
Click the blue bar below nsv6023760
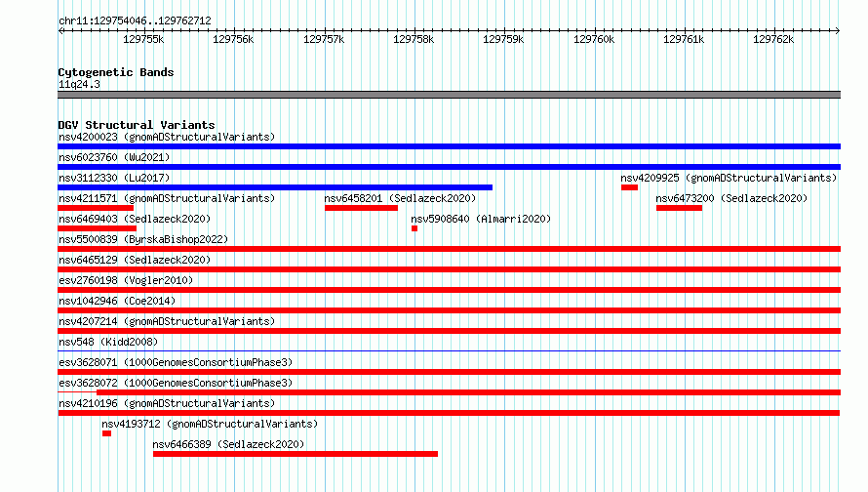(x=449, y=167)
